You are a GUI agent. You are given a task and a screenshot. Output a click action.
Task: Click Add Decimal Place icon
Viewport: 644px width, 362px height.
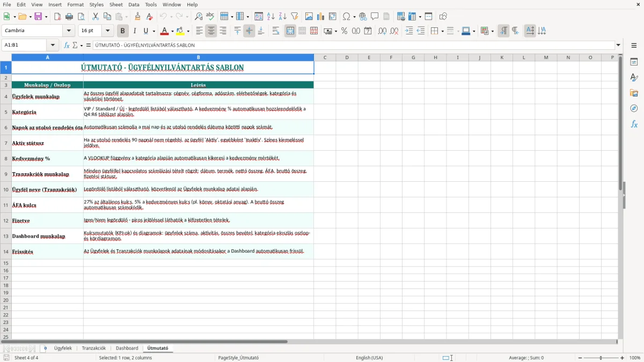tap(382, 31)
